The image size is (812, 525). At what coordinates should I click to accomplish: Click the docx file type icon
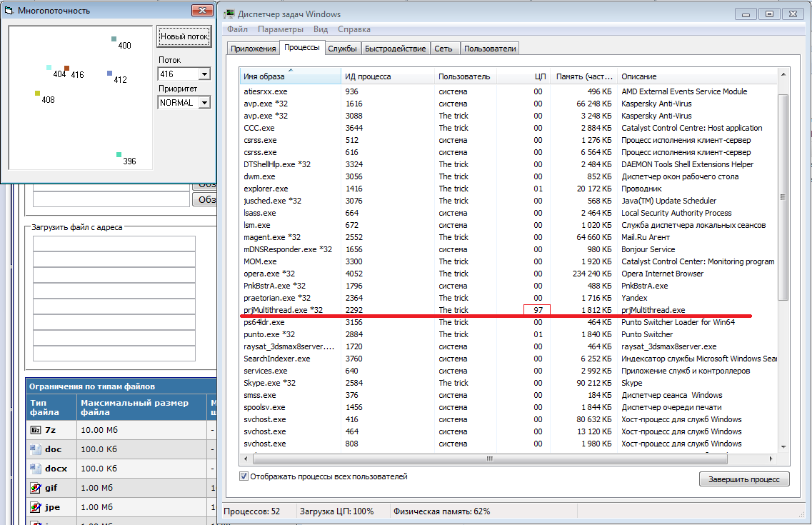tap(35, 469)
